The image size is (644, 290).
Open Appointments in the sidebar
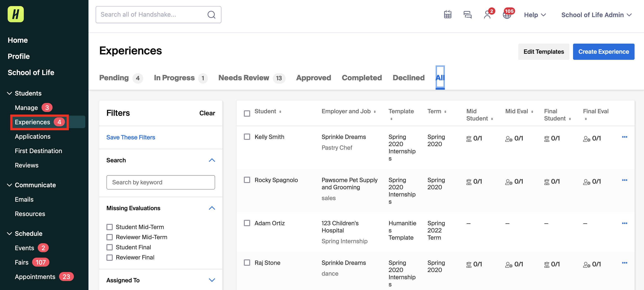tap(35, 277)
